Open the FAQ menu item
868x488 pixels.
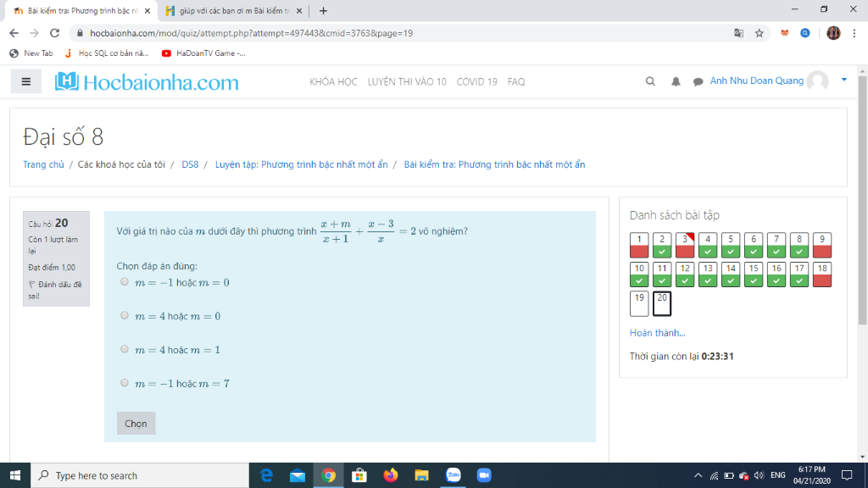[516, 81]
